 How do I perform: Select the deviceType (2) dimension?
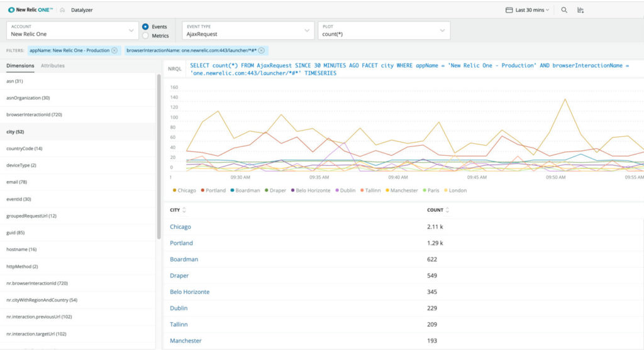[78, 165]
